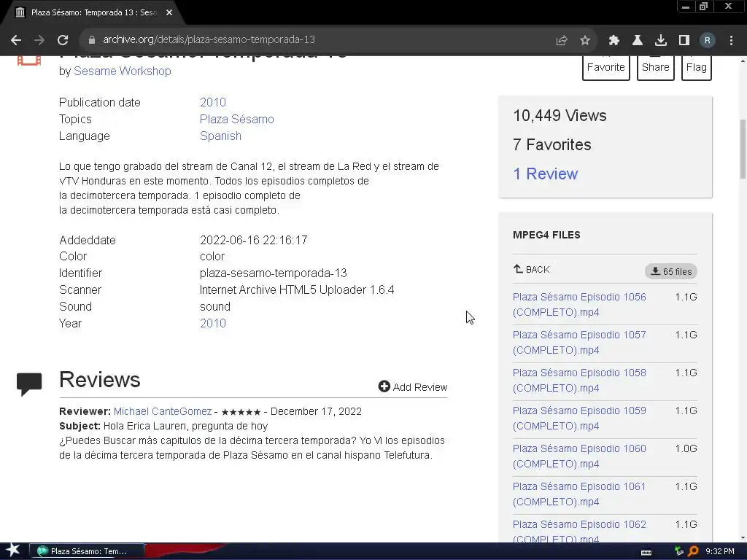The height and width of the screenshot is (560, 747).
Task: Open the Extensions puzzle icon
Action: click(x=614, y=41)
